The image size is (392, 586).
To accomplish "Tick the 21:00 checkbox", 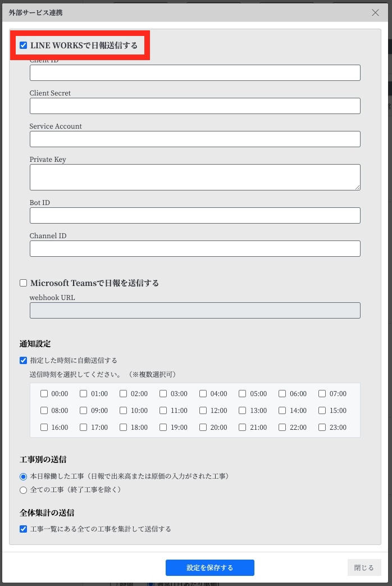I will click(x=243, y=427).
